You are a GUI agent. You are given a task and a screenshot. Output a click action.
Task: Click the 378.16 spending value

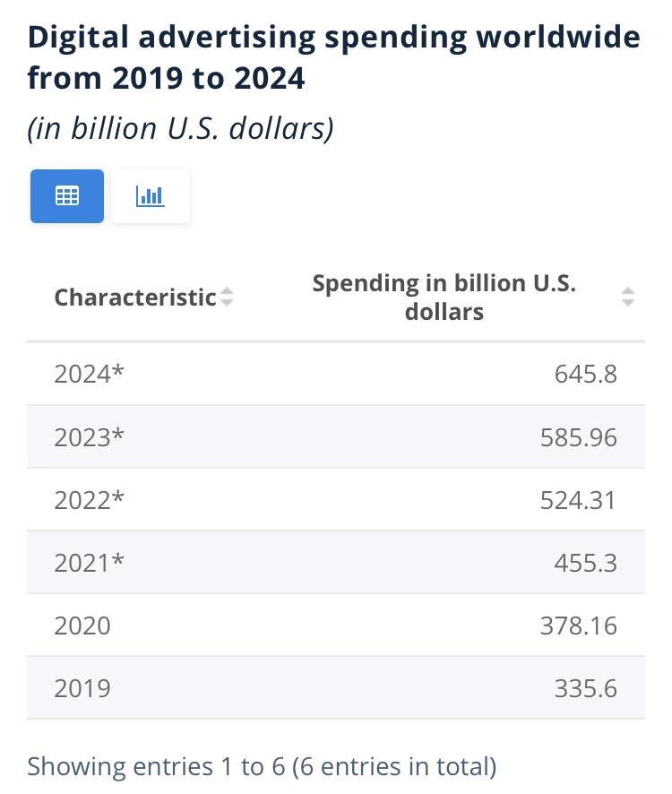[x=579, y=626]
